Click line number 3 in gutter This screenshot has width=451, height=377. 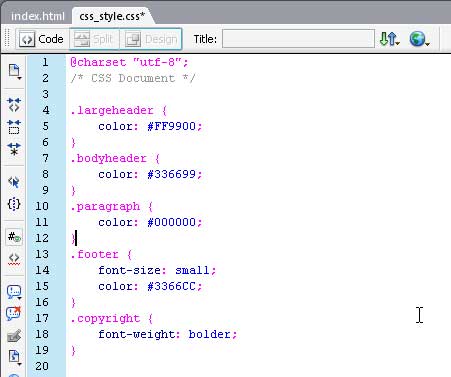(45, 94)
